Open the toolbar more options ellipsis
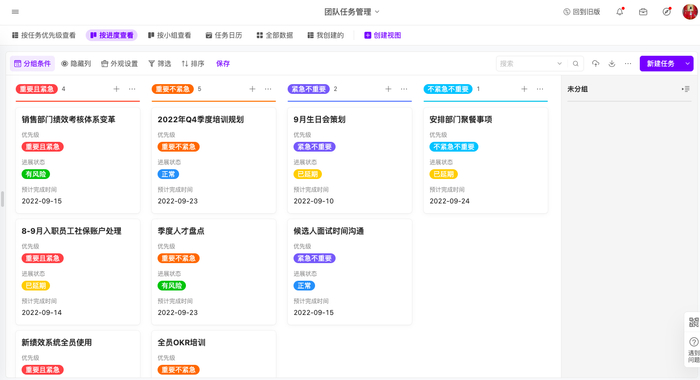 pyautogui.click(x=628, y=63)
